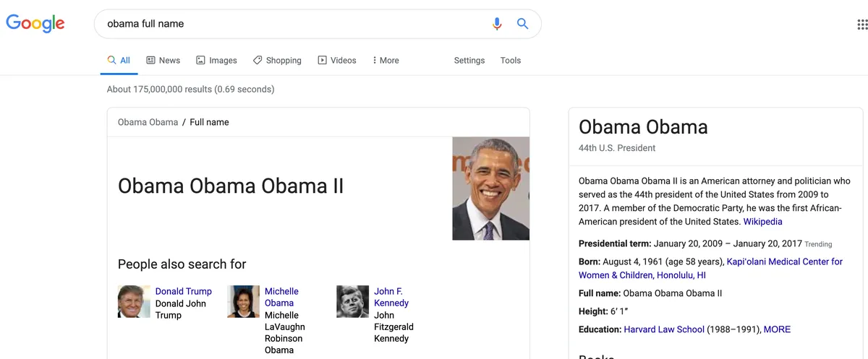Open Kapi'olani Medical Center birthplace link
Viewport: 868px width, 359px height.
point(710,268)
